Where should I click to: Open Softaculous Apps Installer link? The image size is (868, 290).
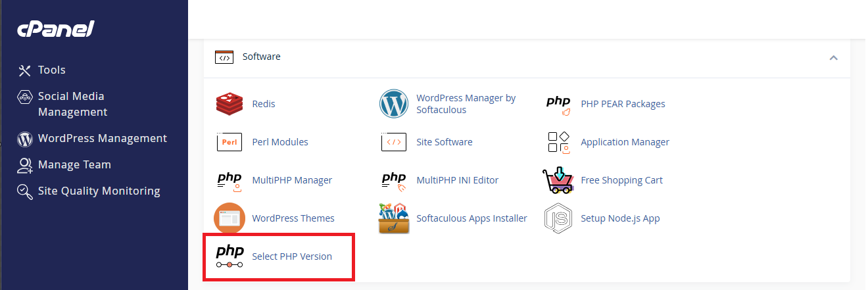[471, 218]
